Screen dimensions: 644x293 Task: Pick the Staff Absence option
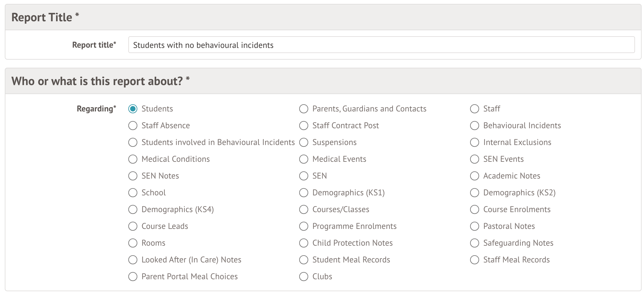point(133,126)
